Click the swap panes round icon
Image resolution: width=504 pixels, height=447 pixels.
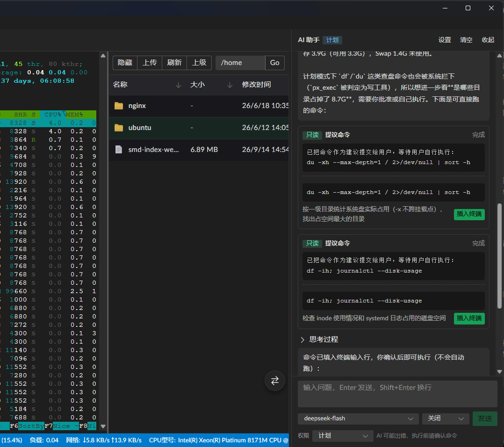pos(274,381)
